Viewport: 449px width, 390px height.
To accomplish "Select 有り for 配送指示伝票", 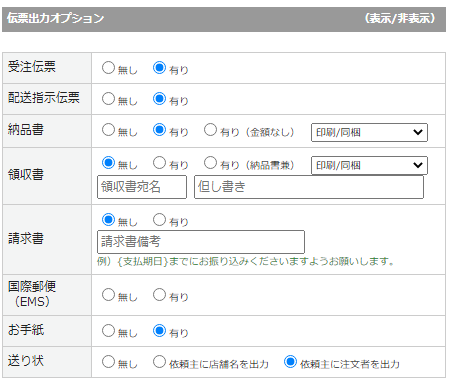I will tap(159, 99).
